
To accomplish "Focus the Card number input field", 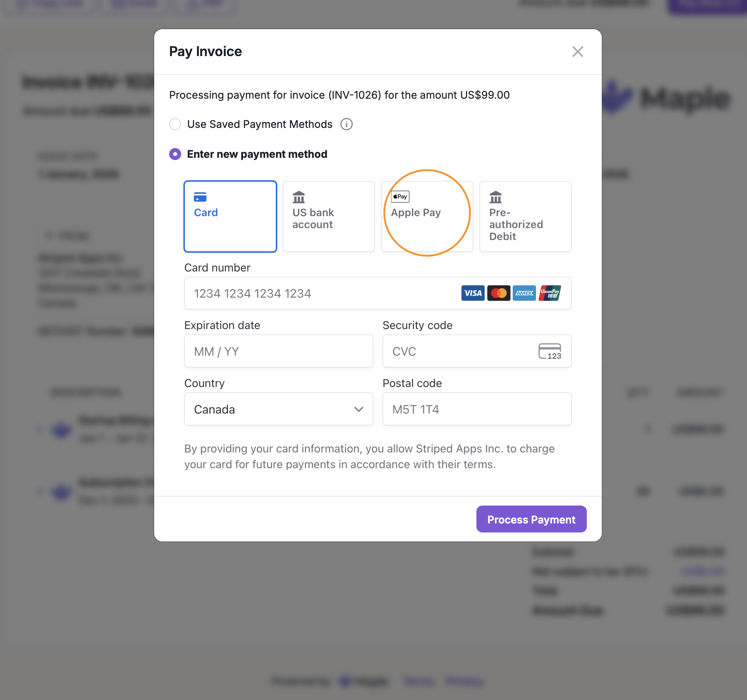I will (319, 293).
